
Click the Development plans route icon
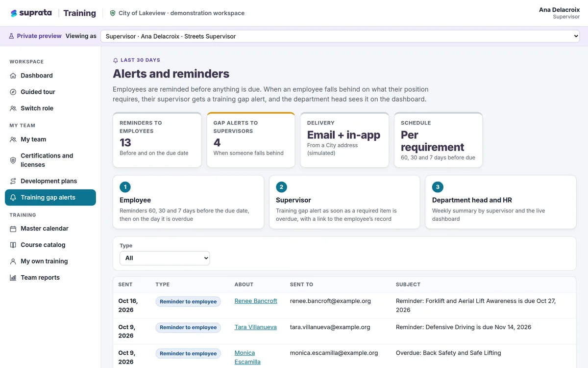(x=13, y=181)
